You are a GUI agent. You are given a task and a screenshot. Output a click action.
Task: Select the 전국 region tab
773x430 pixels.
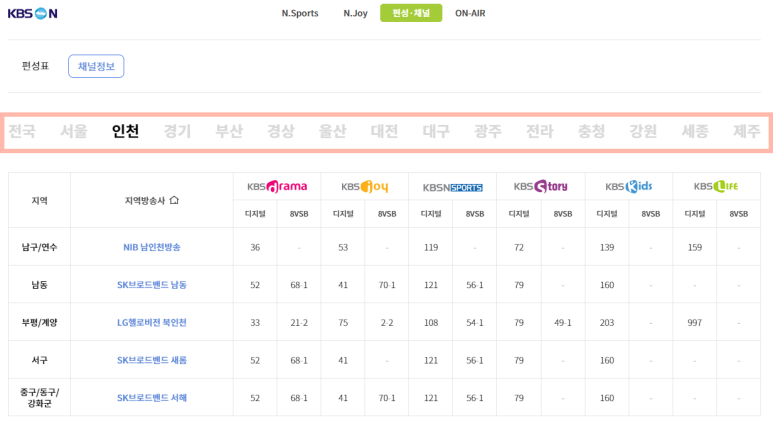pyautogui.click(x=22, y=131)
